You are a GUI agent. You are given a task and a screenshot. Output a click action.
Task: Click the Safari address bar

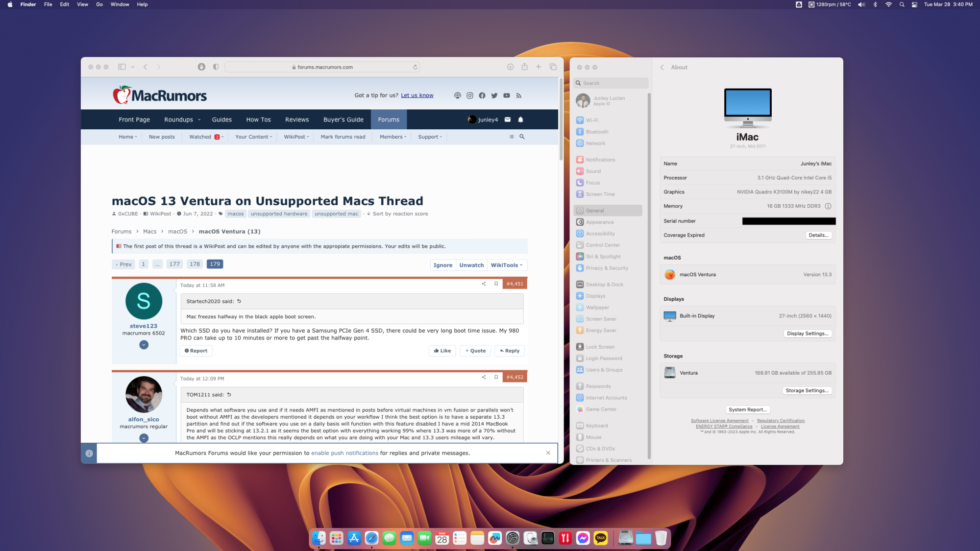(x=322, y=67)
